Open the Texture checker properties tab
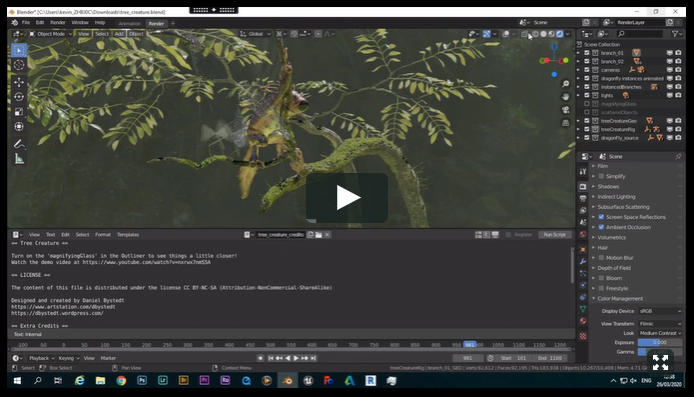Viewport: 694px width, 397px height. (583, 336)
